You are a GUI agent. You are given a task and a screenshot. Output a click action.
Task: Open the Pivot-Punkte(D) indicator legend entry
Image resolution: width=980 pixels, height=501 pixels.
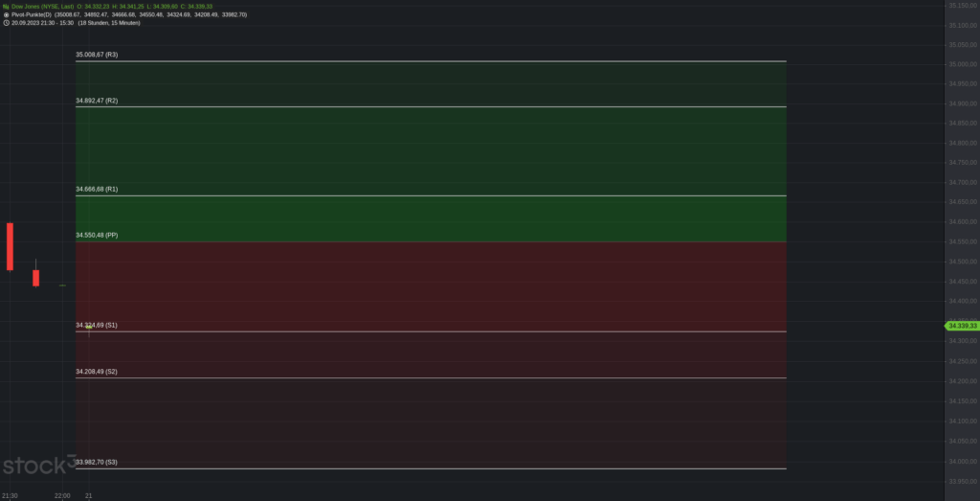coord(32,14)
